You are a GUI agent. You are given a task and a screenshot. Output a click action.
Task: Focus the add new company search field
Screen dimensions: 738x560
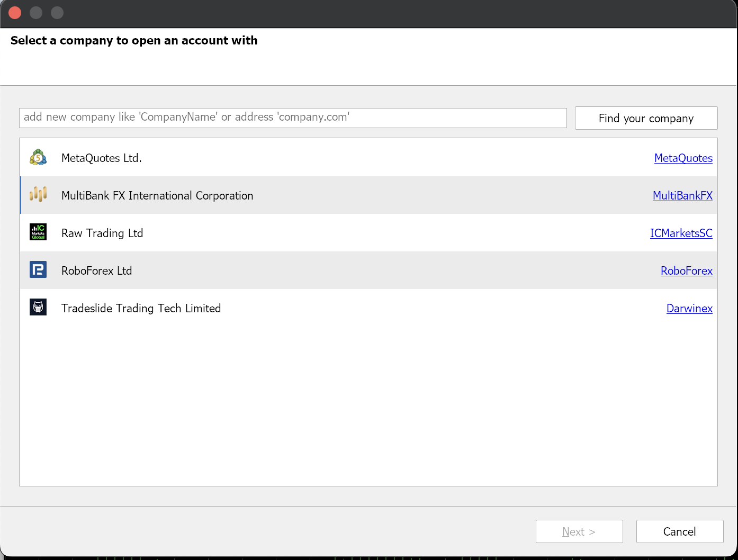point(292,118)
